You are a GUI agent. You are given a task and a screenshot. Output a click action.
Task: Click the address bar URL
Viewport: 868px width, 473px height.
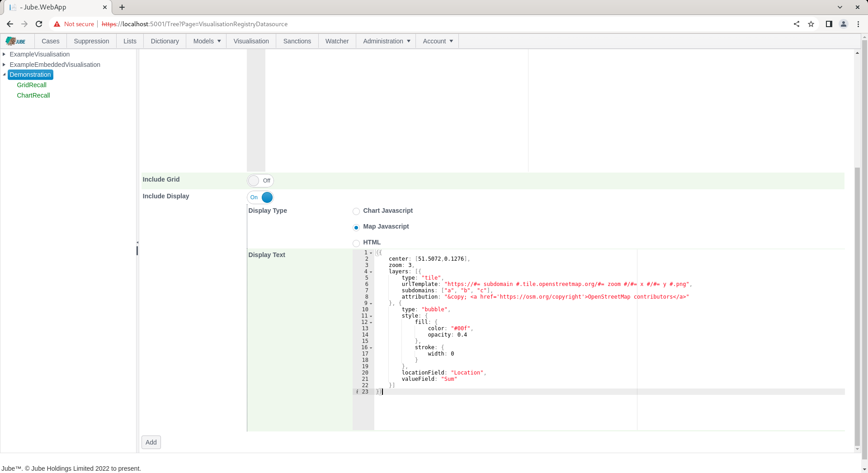coord(194,24)
